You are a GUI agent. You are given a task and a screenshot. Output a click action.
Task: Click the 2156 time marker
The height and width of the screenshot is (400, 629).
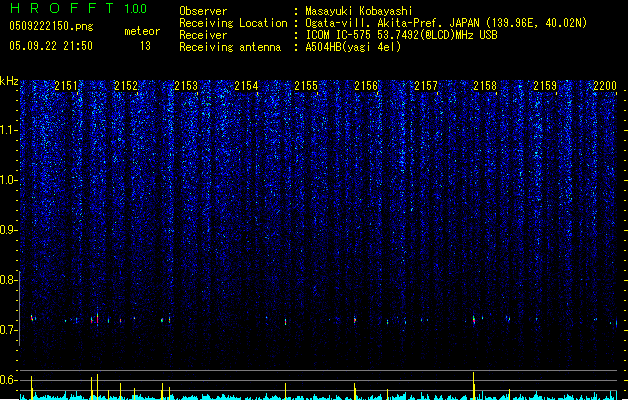tap(366, 85)
